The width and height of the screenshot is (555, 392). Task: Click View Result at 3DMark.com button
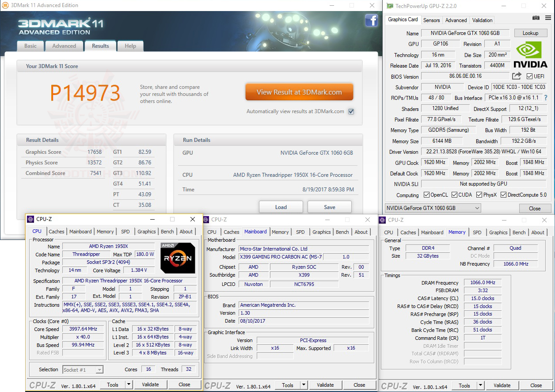299,92
